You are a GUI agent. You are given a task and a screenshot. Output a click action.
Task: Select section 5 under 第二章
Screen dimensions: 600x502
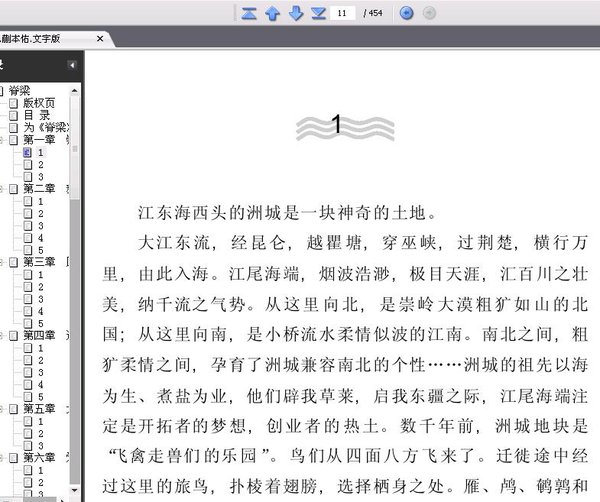(41, 250)
